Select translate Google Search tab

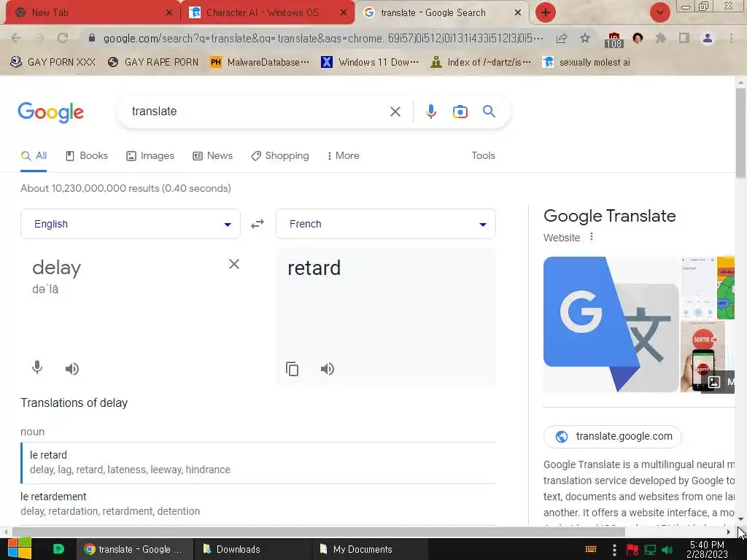(x=433, y=13)
